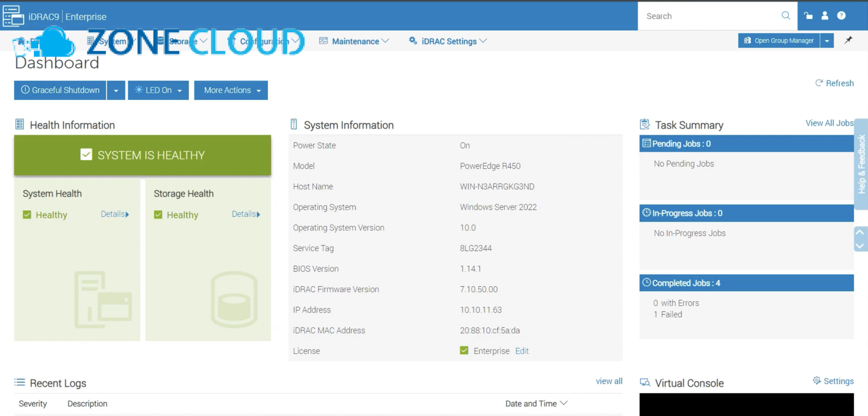Click the Task Summary clipboard icon
The height and width of the screenshot is (416, 868).
pyautogui.click(x=645, y=124)
